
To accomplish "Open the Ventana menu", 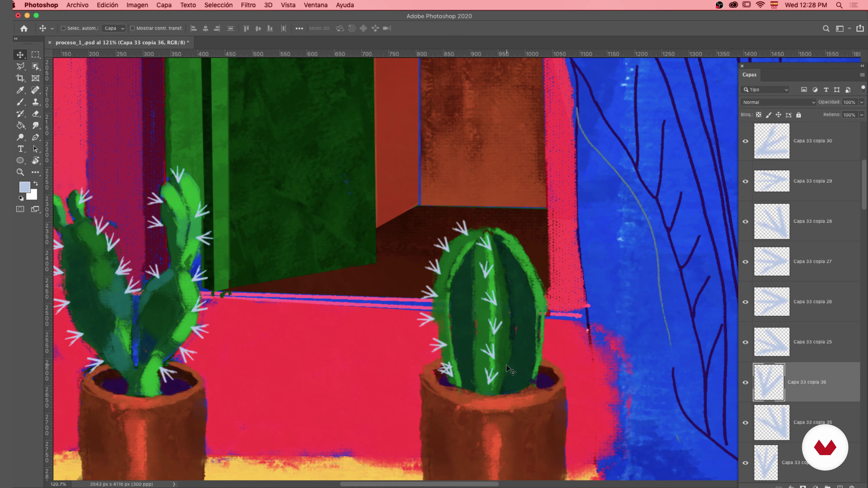I will click(x=315, y=5).
